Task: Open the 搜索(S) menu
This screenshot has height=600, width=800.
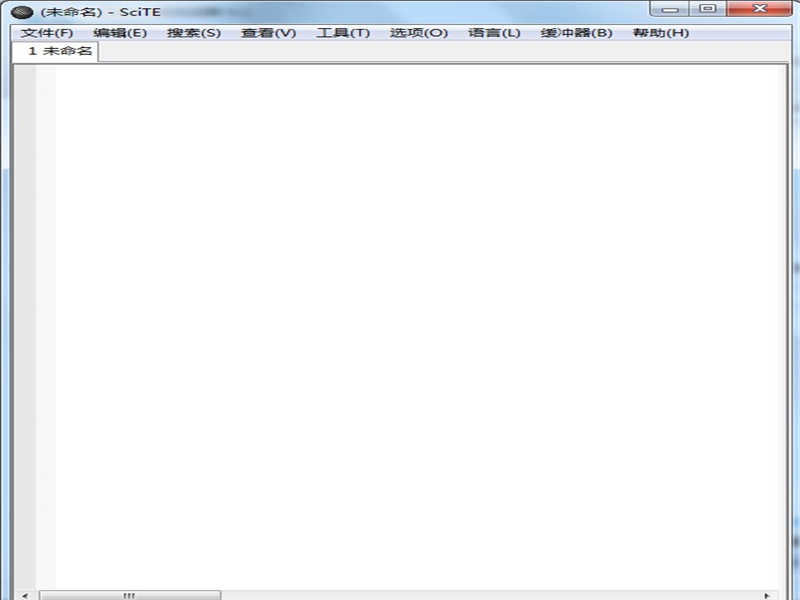Action: pos(194,33)
